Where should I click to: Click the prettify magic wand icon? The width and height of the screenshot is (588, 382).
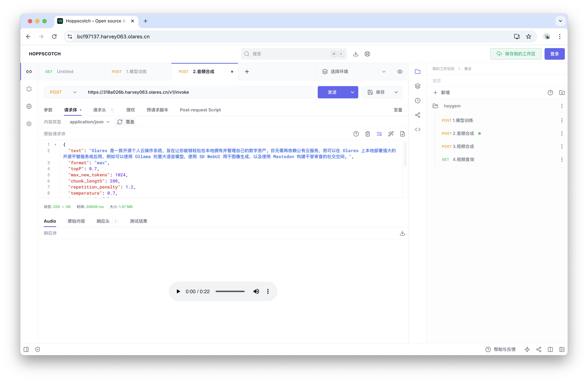coord(391,134)
